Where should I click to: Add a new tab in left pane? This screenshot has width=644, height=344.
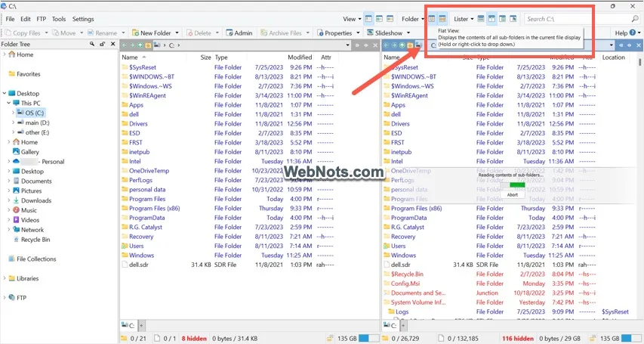141,326
